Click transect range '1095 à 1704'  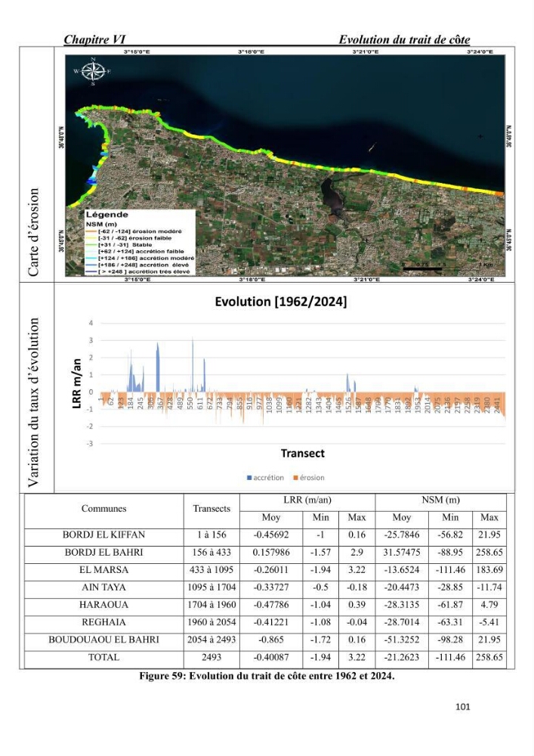211,587
